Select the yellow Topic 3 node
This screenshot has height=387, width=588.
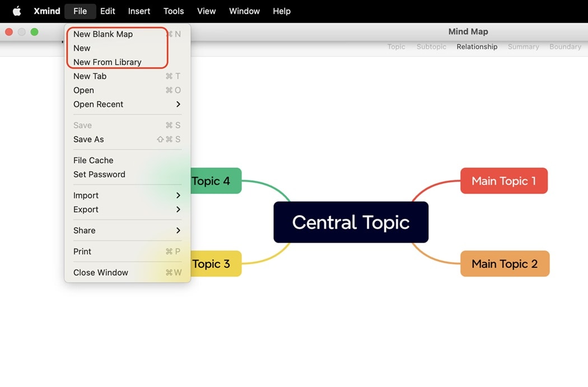216,264
